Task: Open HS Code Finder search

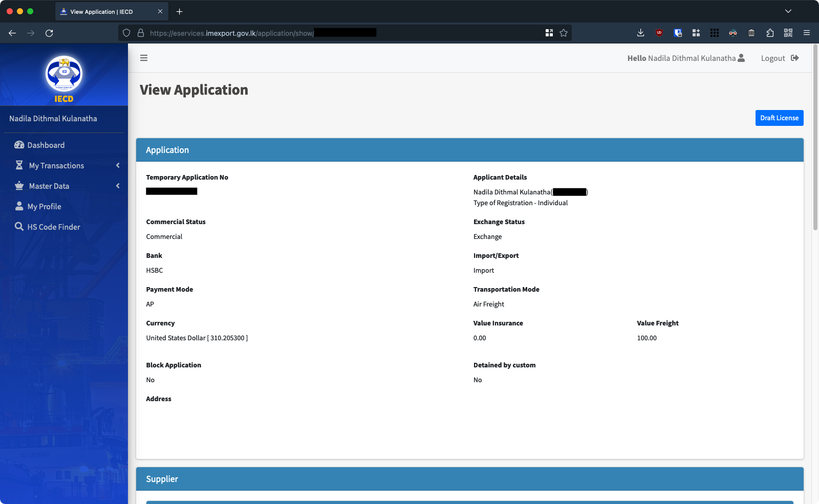Action: click(x=53, y=227)
